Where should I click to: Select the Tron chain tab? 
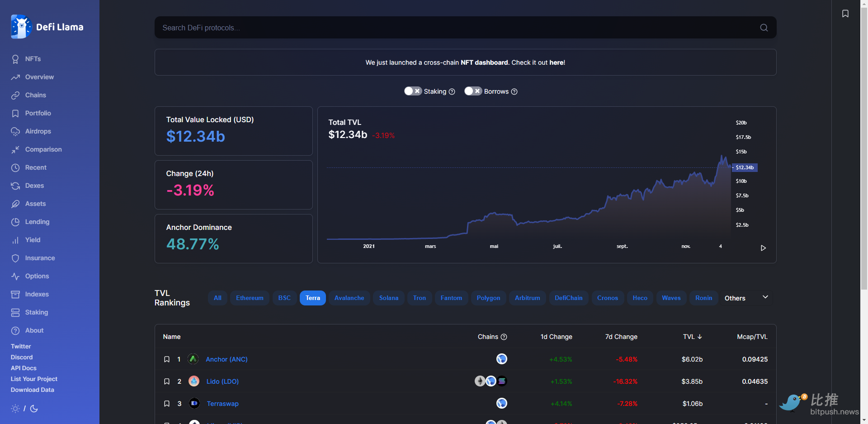[x=420, y=298]
